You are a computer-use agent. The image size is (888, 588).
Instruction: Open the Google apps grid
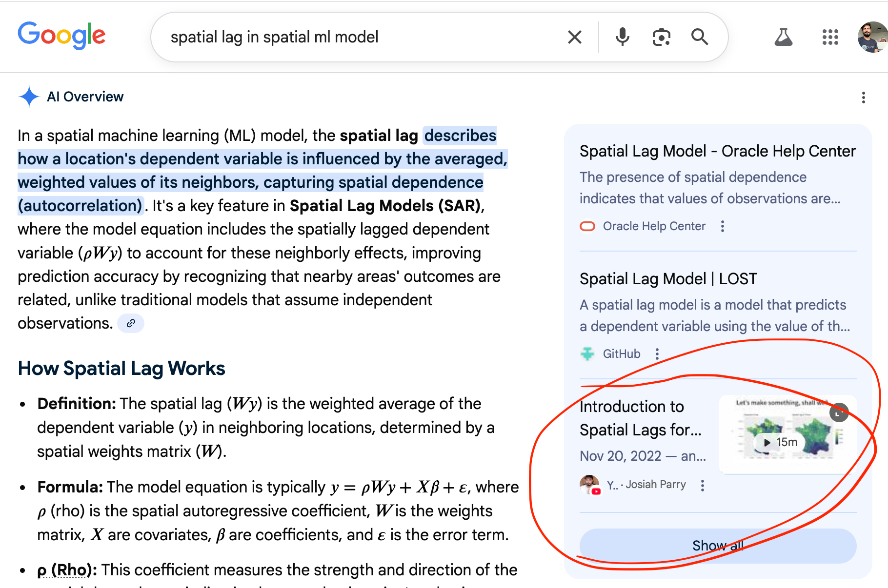click(x=830, y=37)
